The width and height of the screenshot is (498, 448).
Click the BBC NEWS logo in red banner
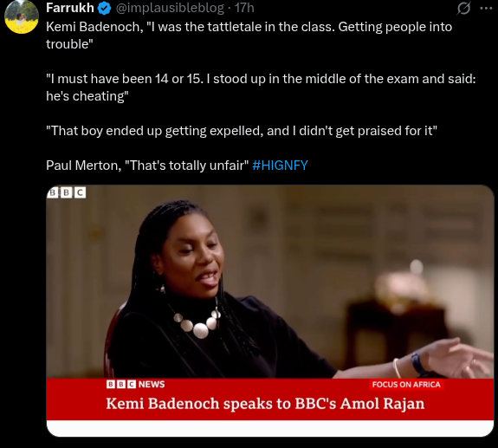[136, 385]
